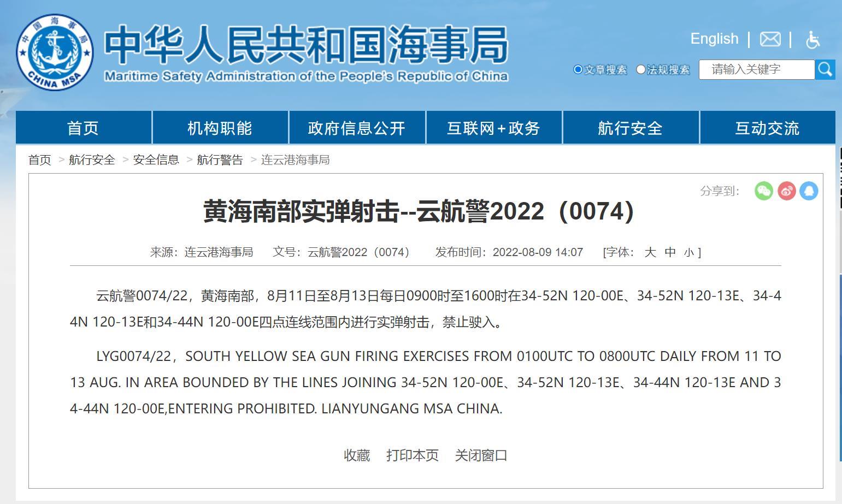842x504 pixels.
Task: Open the email envelope icon
Action: [x=770, y=39]
